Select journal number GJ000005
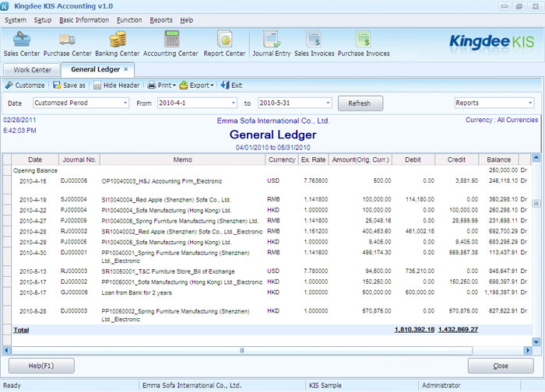Viewport: 545px width, 392px height. point(74,292)
